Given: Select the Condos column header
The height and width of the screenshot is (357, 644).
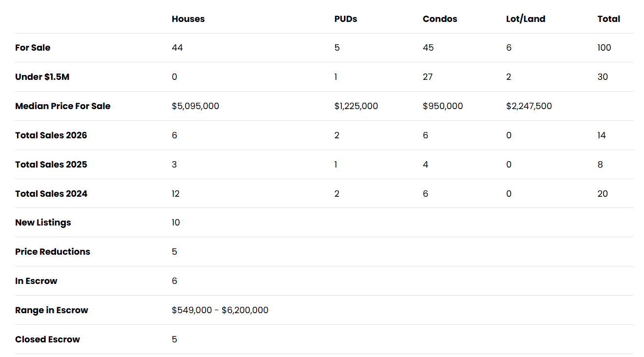Looking at the screenshot, I should (x=440, y=19).
